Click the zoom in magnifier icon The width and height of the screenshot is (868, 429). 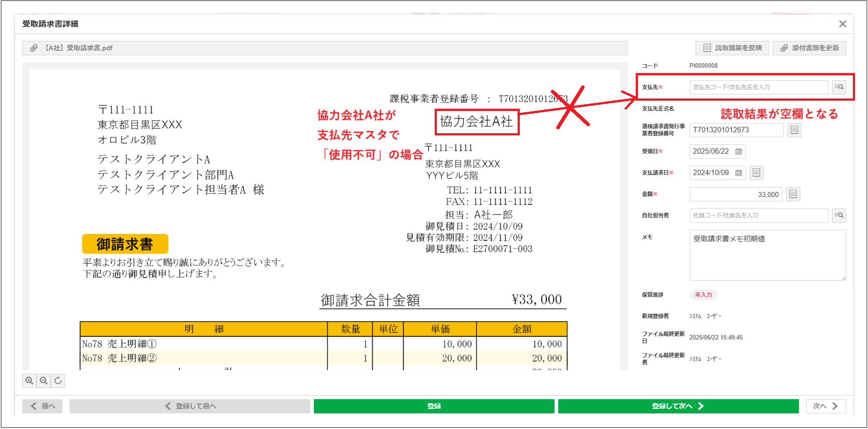(29, 381)
